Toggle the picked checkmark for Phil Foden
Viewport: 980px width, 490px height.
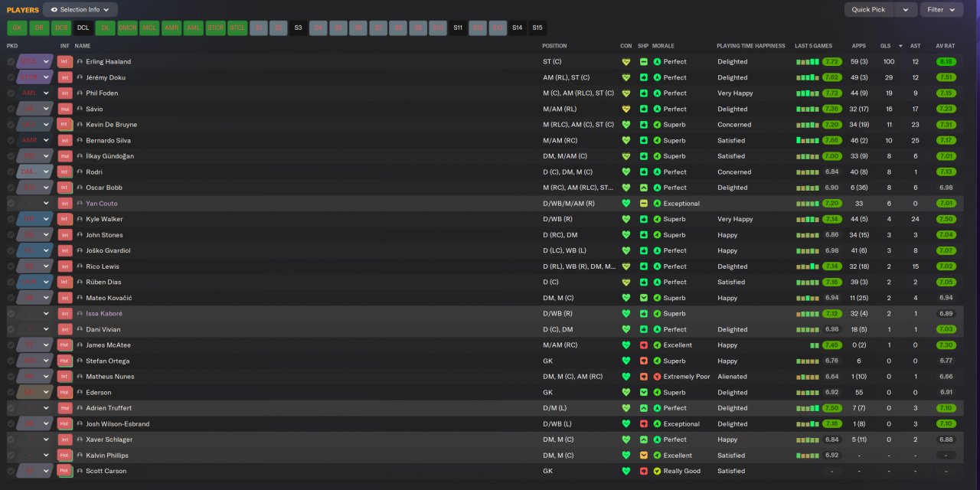click(x=11, y=93)
